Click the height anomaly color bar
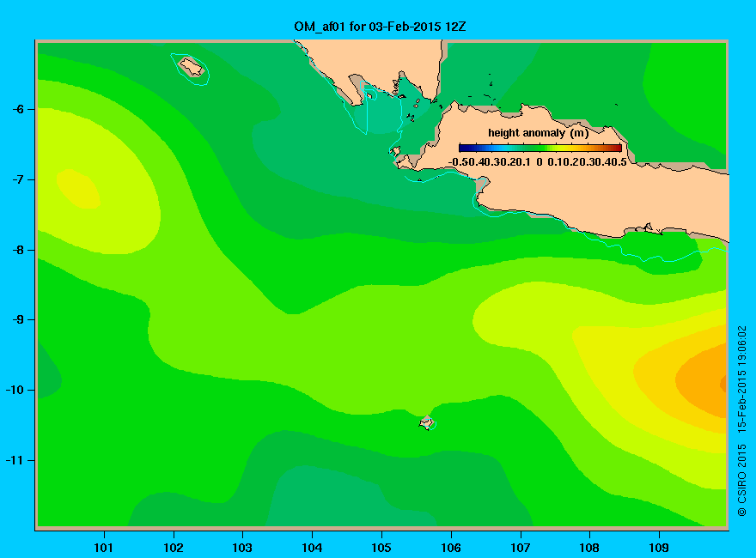Viewport: 756px width, 558px height. 540,148
